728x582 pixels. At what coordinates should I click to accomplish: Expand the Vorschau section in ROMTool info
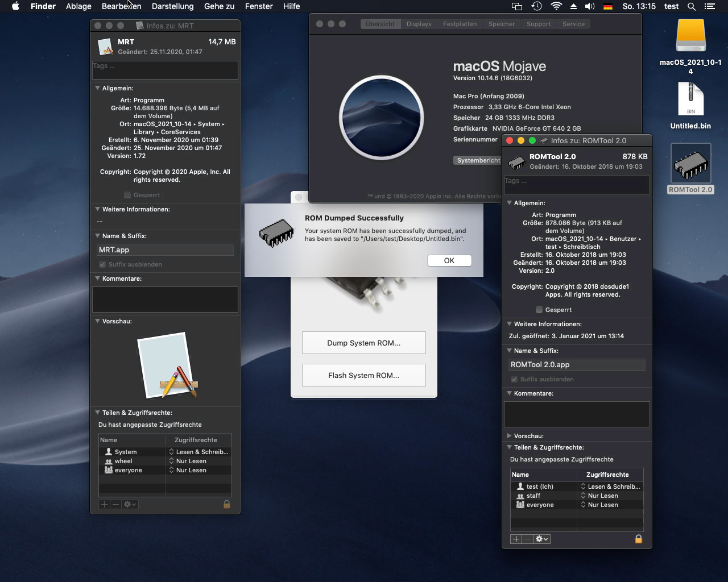(x=509, y=436)
